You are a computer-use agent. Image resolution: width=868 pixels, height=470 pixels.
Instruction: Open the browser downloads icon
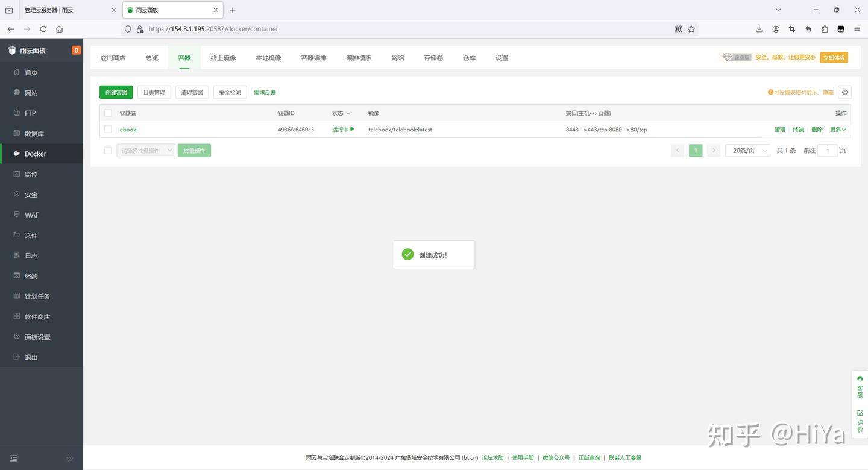(759, 29)
